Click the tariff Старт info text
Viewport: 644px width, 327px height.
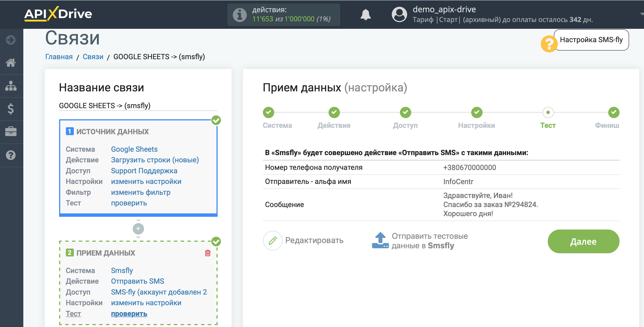point(502,20)
